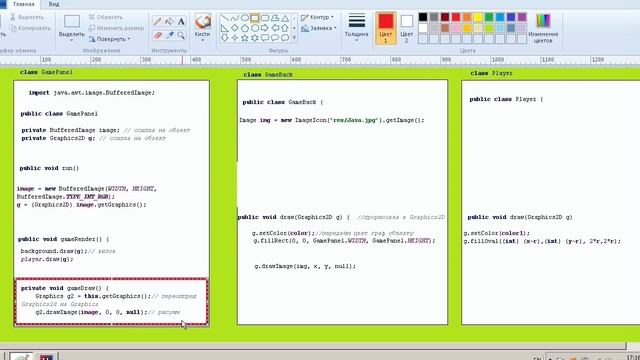Viewport: 640px width, 360px height.
Task: Choose the Diamond shape
Action: tap(234, 28)
